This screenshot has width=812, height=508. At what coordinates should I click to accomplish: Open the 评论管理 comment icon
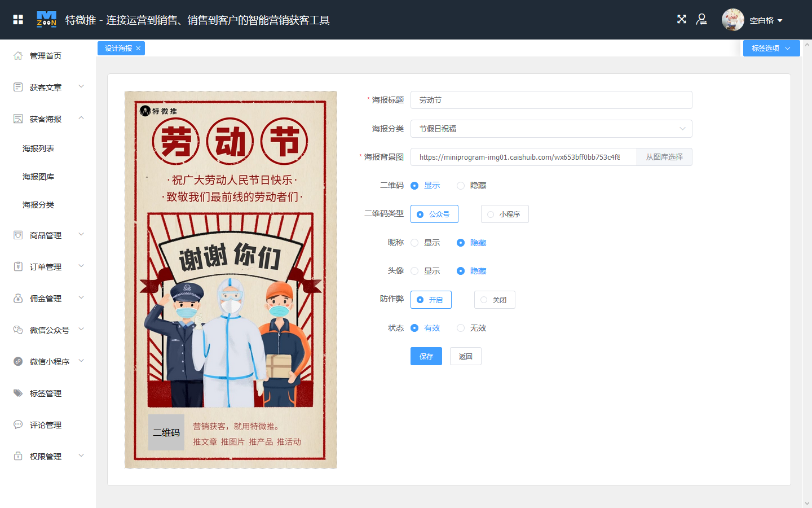click(17, 424)
